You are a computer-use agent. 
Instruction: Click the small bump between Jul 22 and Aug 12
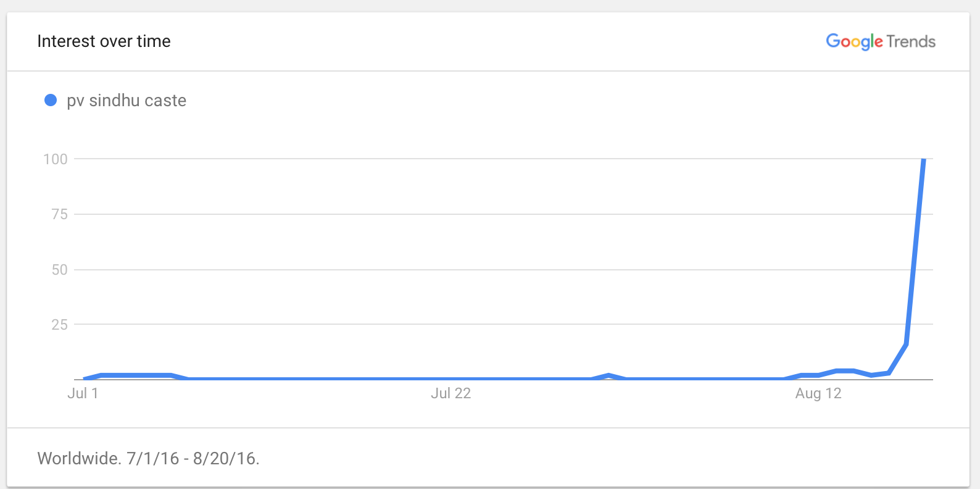pos(608,375)
